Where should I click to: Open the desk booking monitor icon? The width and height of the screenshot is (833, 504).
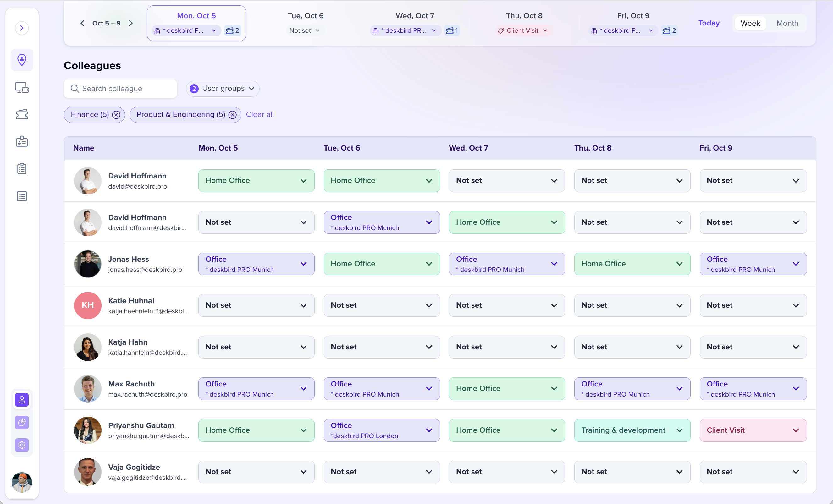22,88
